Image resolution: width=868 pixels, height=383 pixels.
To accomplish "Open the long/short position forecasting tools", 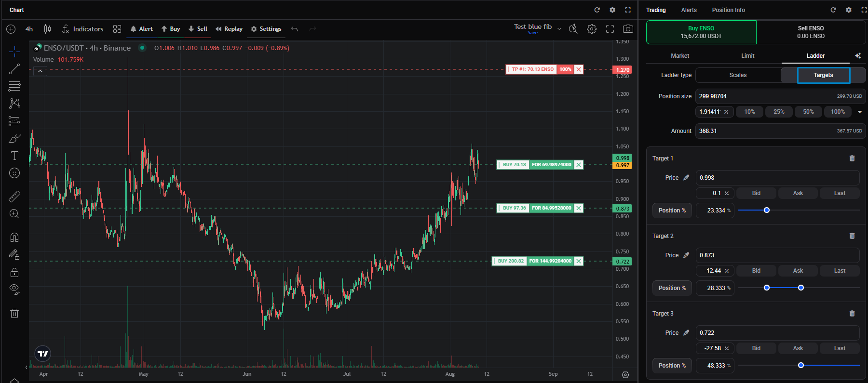I will point(14,121).
